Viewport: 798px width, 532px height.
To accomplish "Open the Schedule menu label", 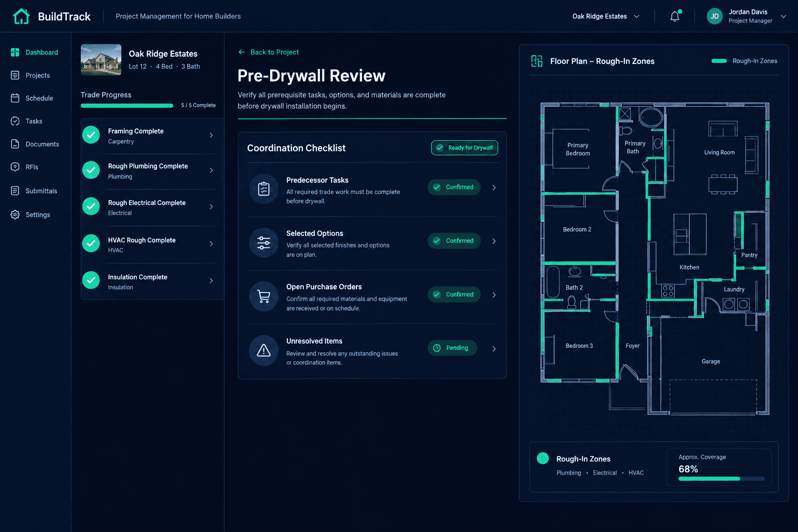I will click(x=39, y=98).
